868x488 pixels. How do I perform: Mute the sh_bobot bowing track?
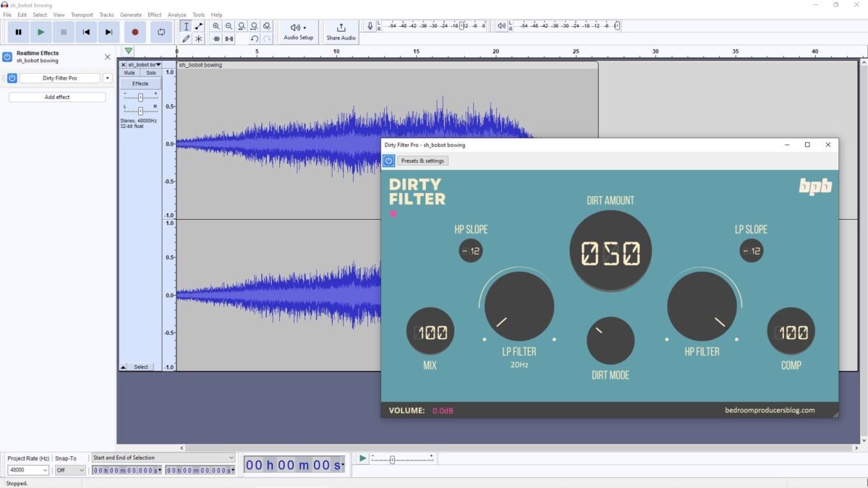click(129, 72)
